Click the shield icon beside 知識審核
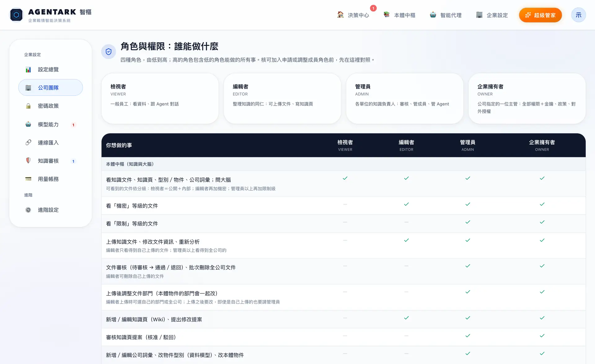The height and width of the screenshot is (364, 595). point(28,161)
